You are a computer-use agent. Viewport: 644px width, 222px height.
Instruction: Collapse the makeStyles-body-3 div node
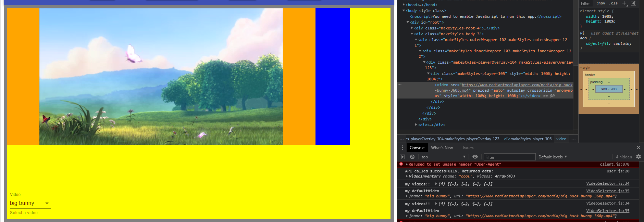point(412,34)
